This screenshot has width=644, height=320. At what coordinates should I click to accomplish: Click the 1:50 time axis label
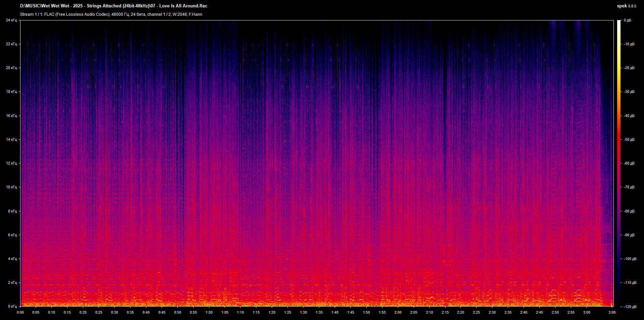pyautogui.click(x=367, y=313)
